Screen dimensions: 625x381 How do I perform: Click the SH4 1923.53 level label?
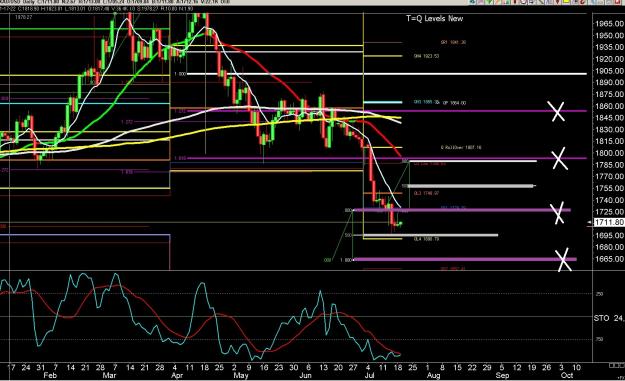pyautogui.click(x=426, y=56)
